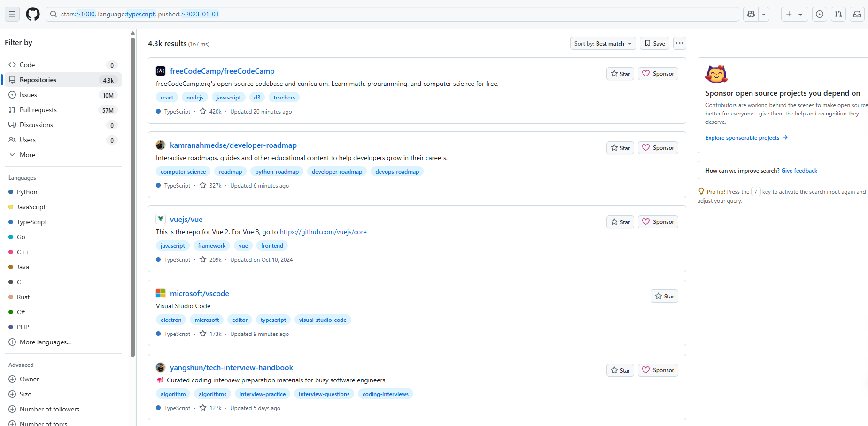Sponsor the freeCodeCamp repository

(x=658, y=74)
